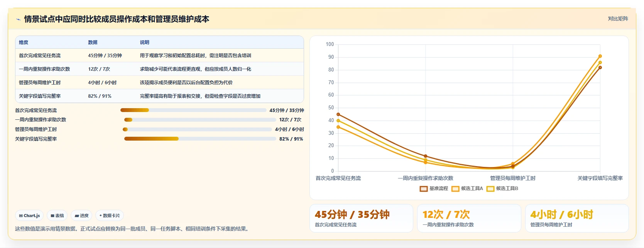
Task: Select the 维度 table column header
Action: pos(24,42)
